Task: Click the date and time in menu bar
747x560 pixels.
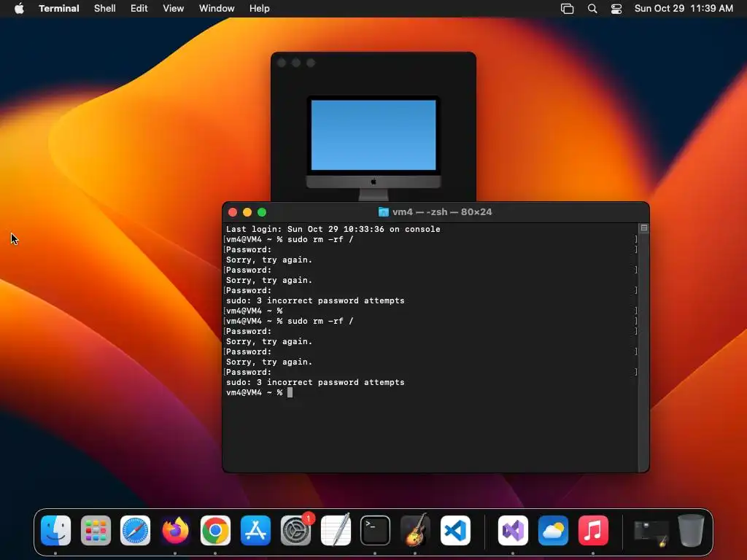Action: (684, 9)
